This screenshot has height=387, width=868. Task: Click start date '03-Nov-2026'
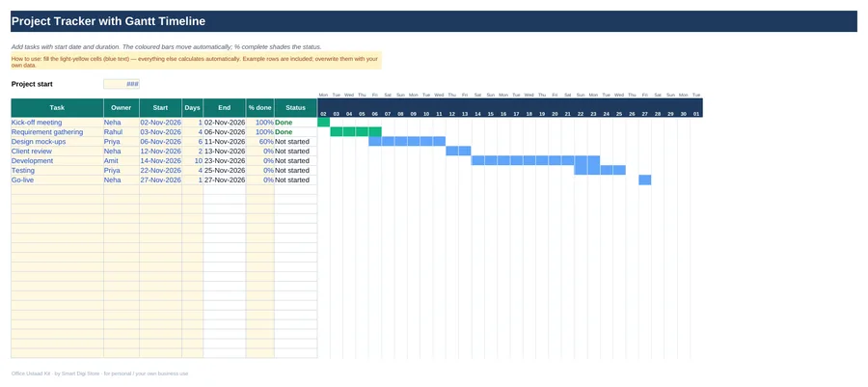160,132
